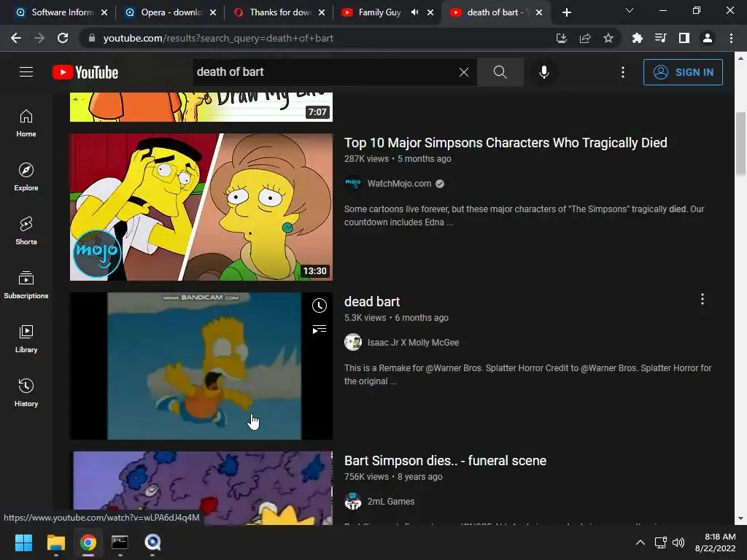
Task: Bookmark this page with the star
Action: 608,38
